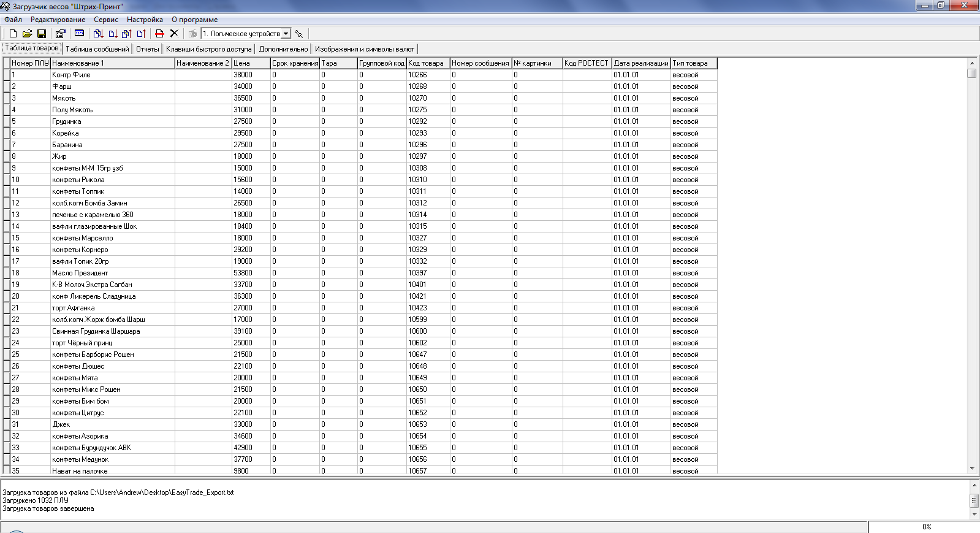Click the single-page red down-arrow icon
The height and width of the screenshot is (533, 980).
(113, 34)
